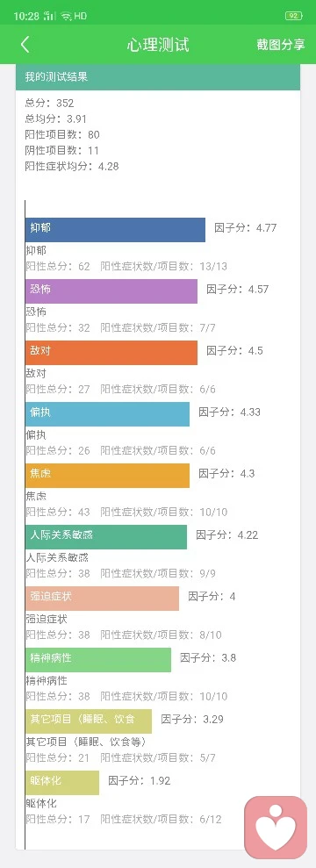Select the blue 抑郁 bar
Screen dimensions: 316x868
coord(115,230)
